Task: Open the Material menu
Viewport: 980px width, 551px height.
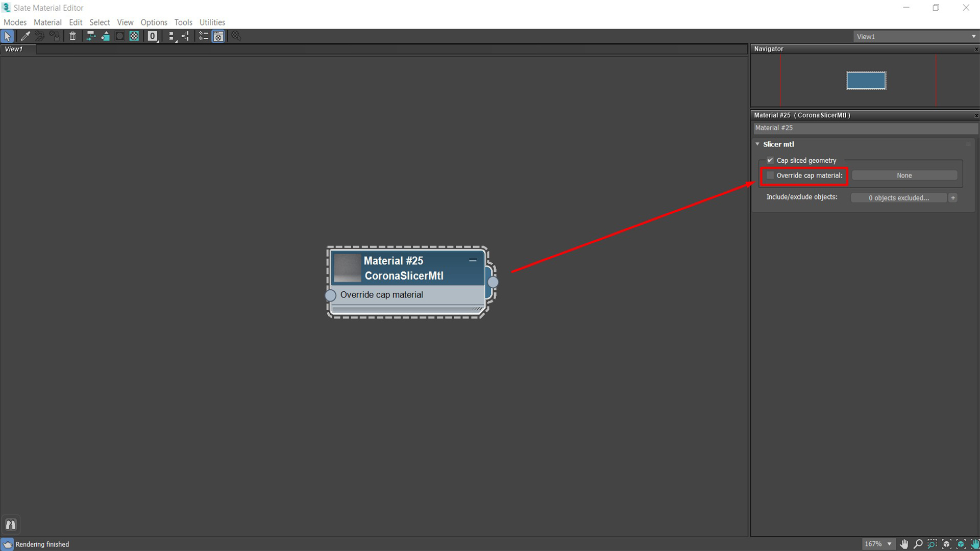Action: pos(47,22)
